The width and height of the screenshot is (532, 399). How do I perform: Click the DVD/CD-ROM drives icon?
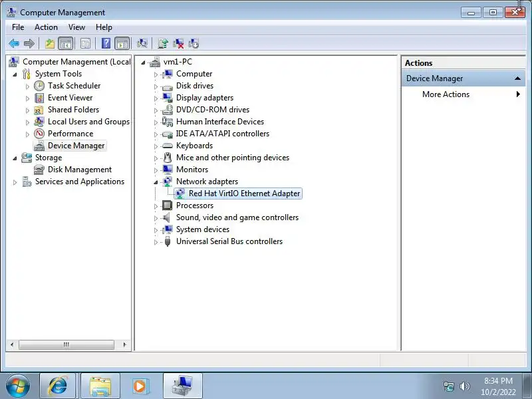tap(168, 110)
